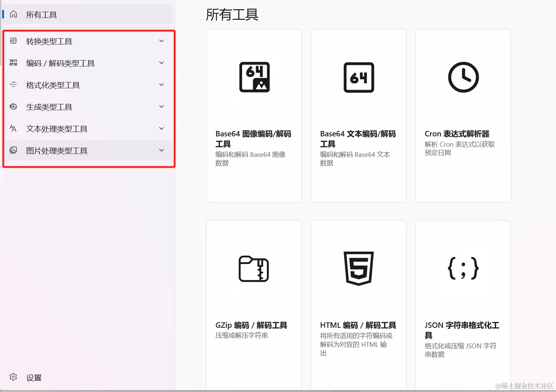Screen dimensions: 556x392
Task: Expand the 编码 / 解码类型工具 section
Action: tap(161, 63)
